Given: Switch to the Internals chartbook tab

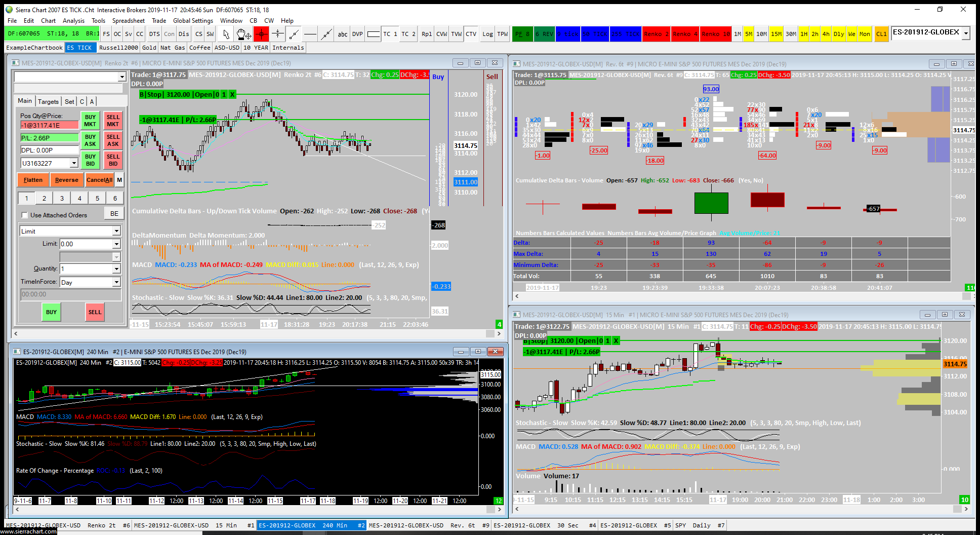Looking at the screenshot, I should [x=288, y=48].
